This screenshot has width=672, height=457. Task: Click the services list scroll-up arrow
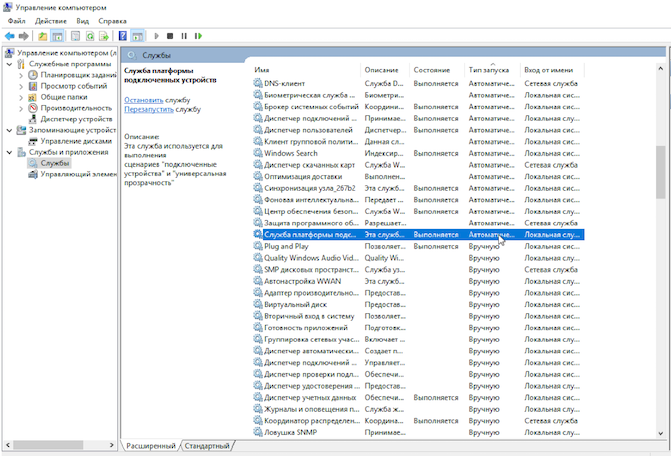click(x=660, y=69)
